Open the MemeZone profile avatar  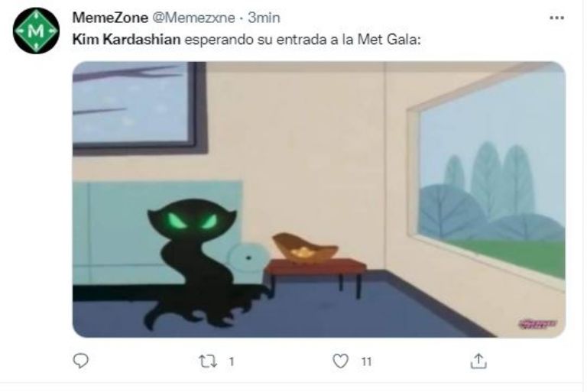point(36,31)
